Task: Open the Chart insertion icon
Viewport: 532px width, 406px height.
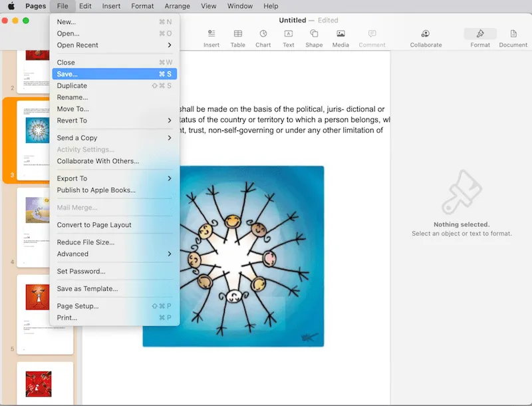Action: pos(263,37)
